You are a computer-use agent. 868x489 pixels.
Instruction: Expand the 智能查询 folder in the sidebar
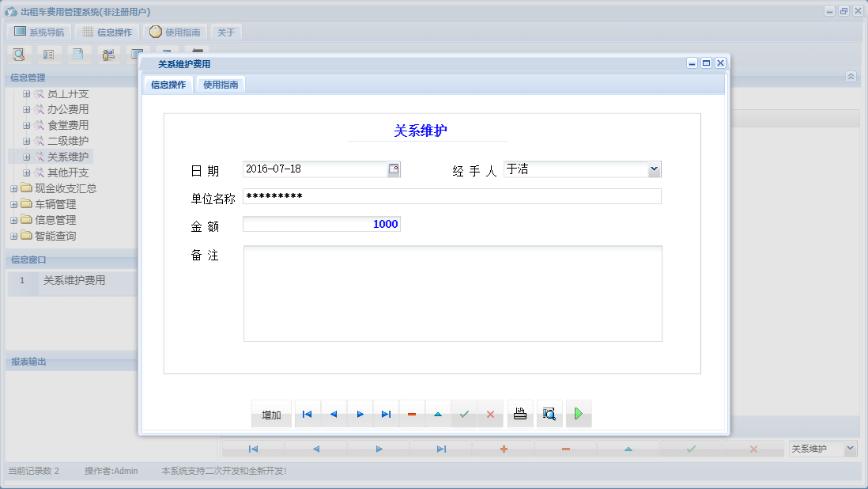(14, 236)
